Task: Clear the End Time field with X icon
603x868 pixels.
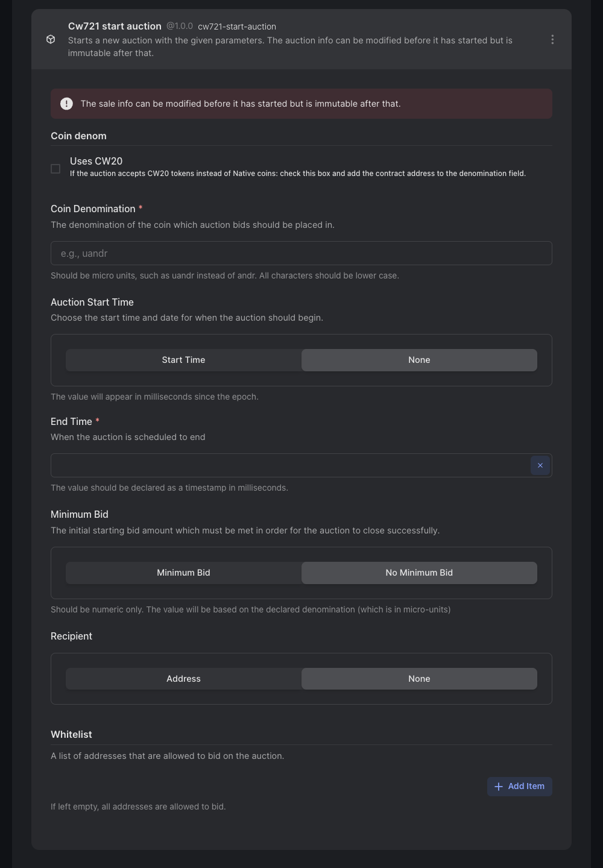Action: click(x=540, y=465)
